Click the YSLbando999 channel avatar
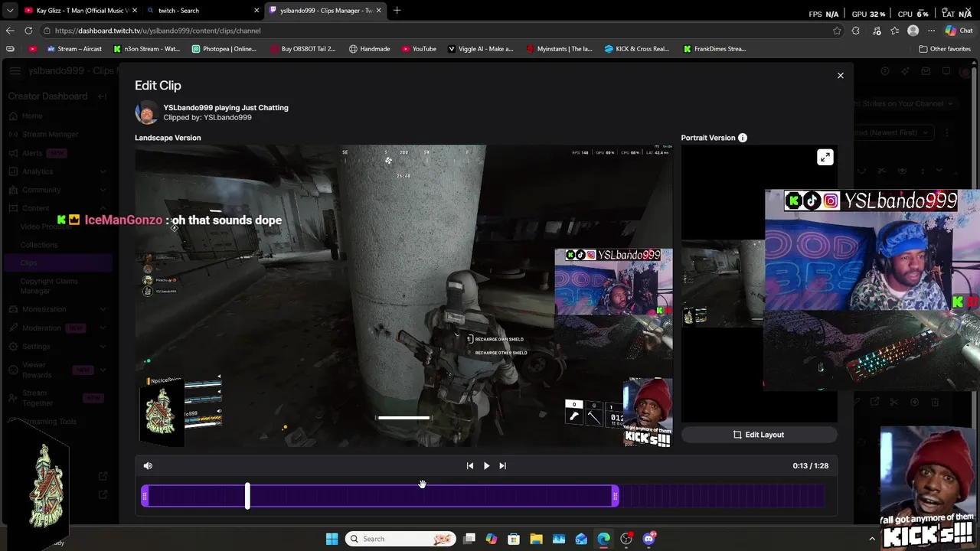The width and height of the screenshot is (980, 551). point(146,112)
